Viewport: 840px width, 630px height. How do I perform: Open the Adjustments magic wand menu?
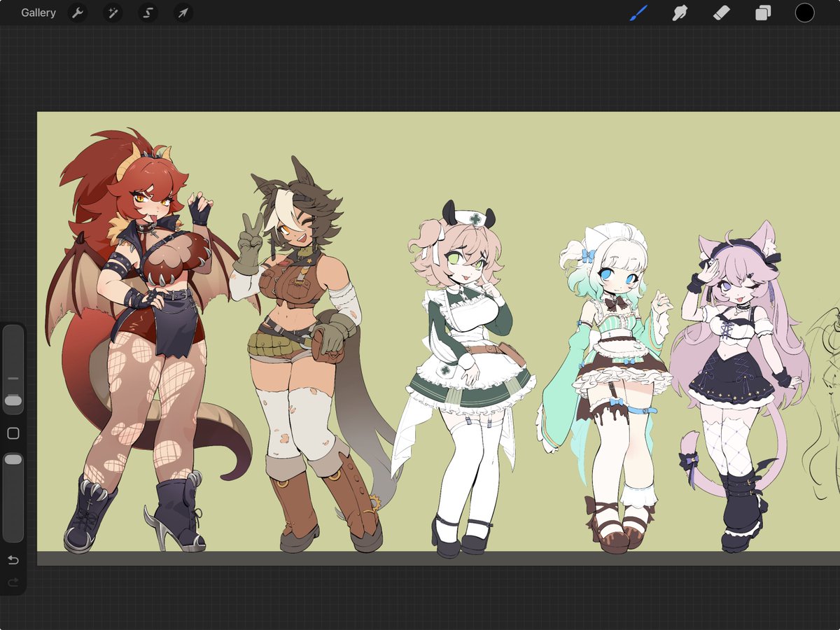coord(112,13)
